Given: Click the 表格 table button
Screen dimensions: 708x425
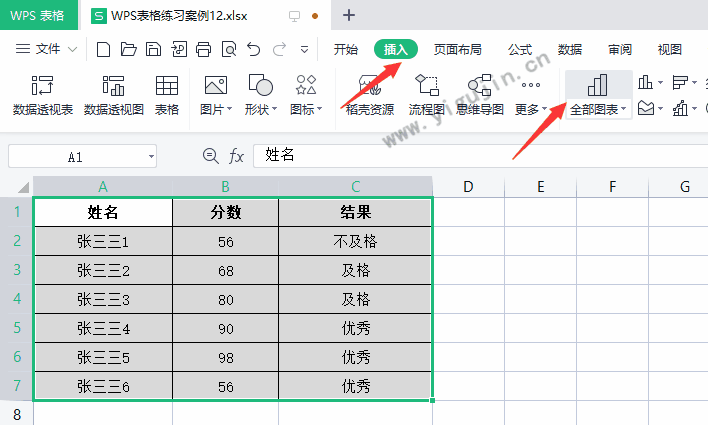Looking at the screenshot, I should click(x=167, y=95).
